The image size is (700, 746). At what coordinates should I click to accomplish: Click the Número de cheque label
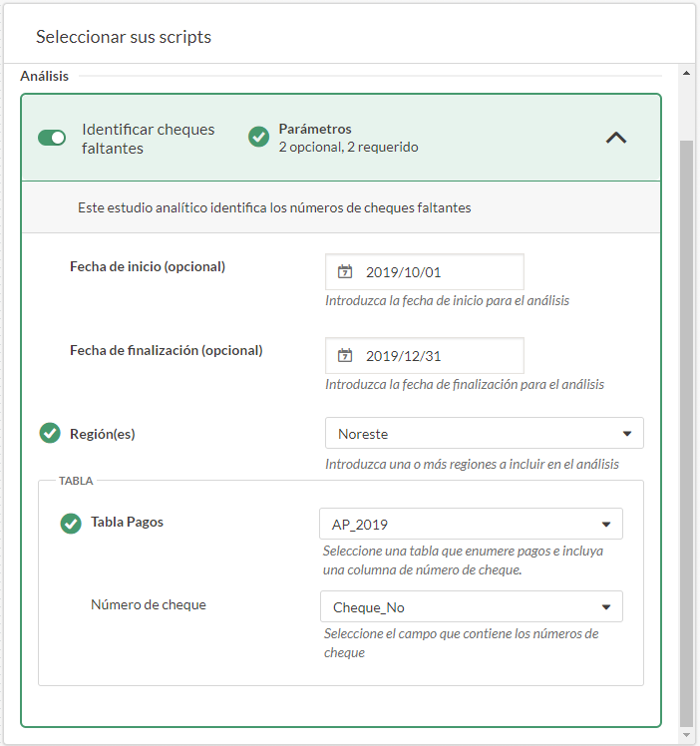[x=149, y=604]
